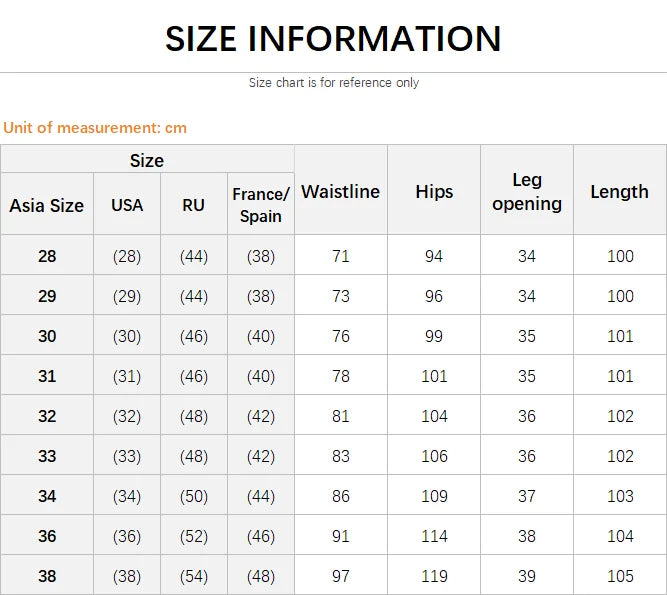Image resolution: width=667 pixels, height=595 pixels.
Task: Click the USA size (33) cell
Action: pyautogui.click(x=127, y=456)
